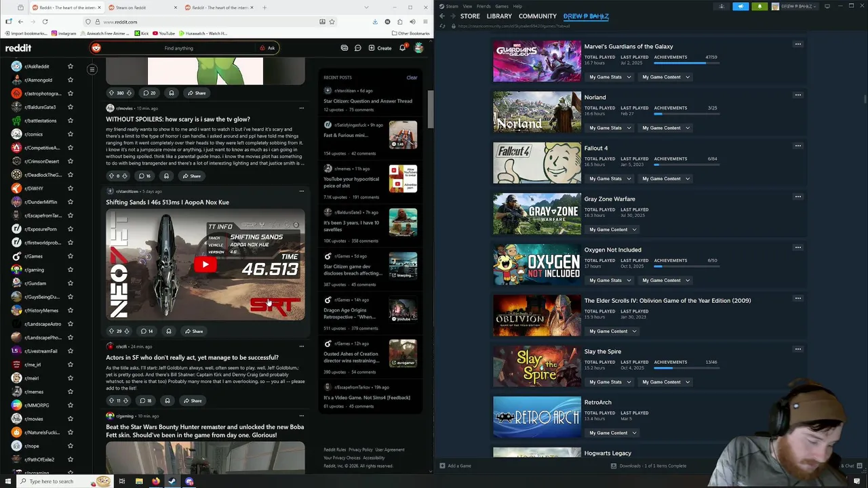This screenshot has width=868, height=488.
Task: Expand My Game Content for RetroArch
Action: click(x=612, y=433)
